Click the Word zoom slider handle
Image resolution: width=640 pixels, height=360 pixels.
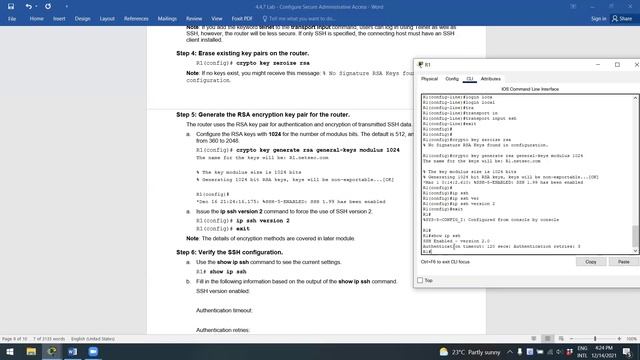click(595, 339)
